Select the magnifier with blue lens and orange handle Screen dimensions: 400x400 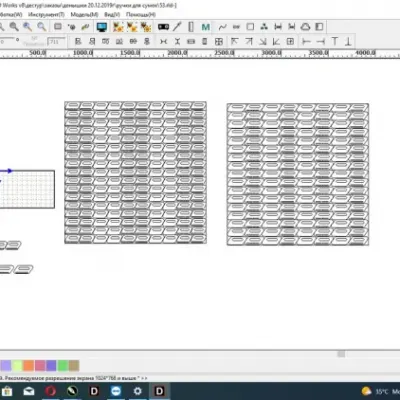coord(28,27)
